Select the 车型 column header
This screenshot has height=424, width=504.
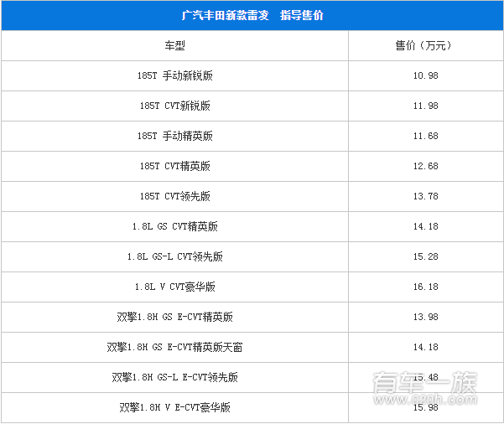point(175,45)
